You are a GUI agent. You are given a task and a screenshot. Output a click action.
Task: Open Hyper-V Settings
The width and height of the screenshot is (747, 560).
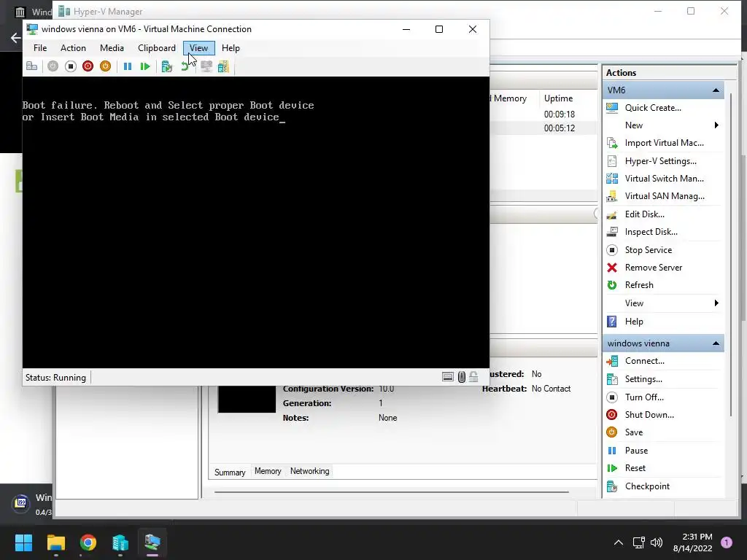661,161
